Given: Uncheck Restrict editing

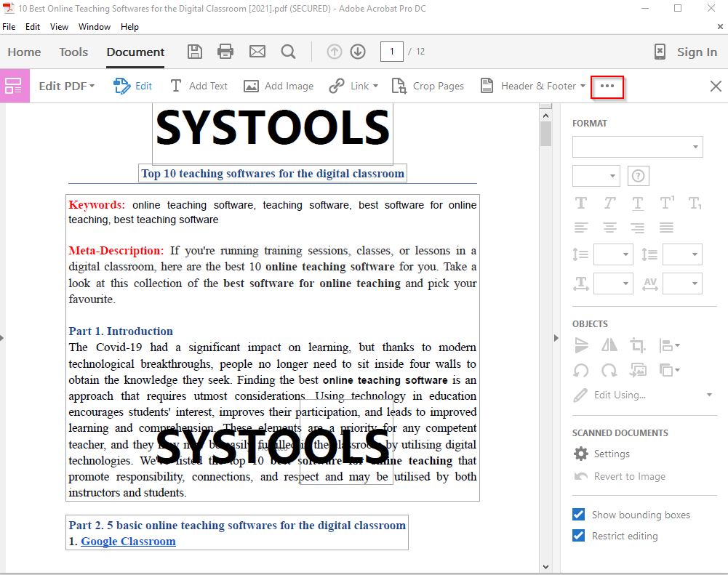Looking at the screenshot, I should click(x=578, y=536).
